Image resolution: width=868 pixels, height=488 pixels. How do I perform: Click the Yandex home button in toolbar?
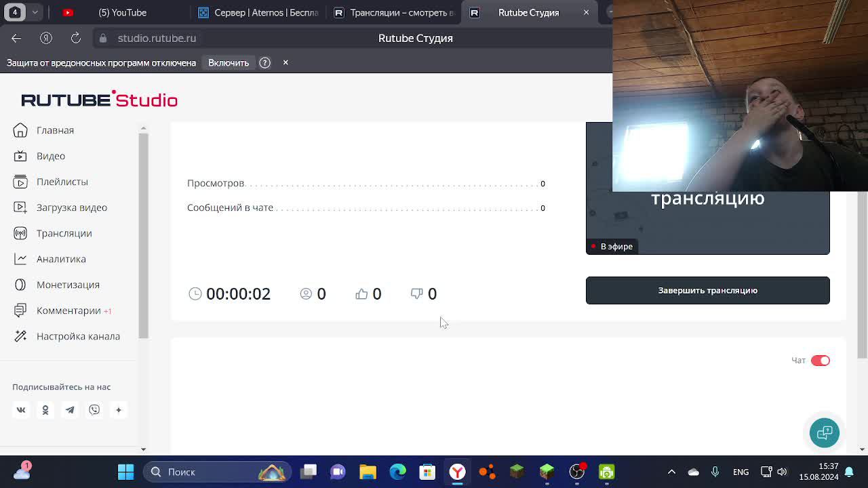click(x=46, y=38)
